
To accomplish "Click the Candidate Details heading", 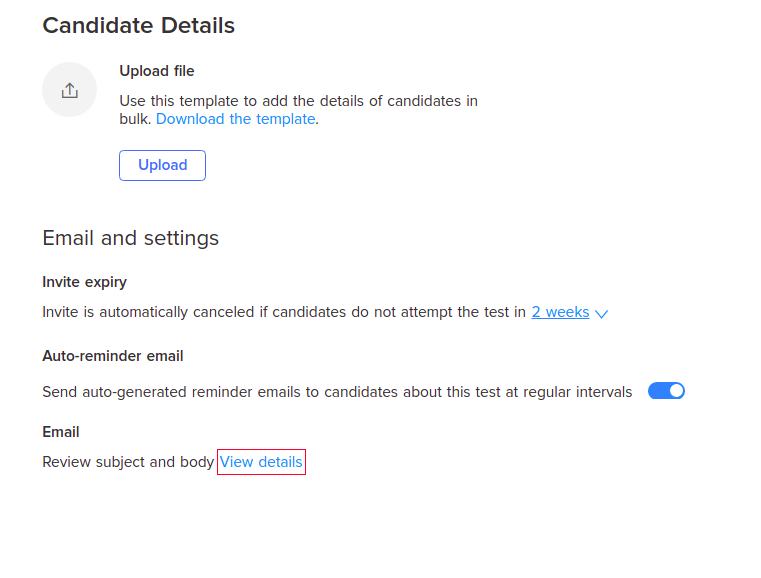I will point(139,26).
